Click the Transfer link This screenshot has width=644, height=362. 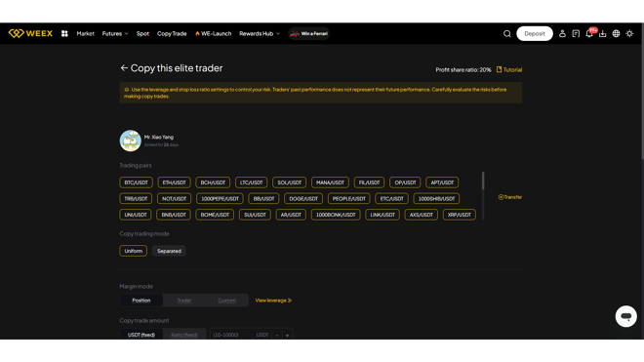510,197
